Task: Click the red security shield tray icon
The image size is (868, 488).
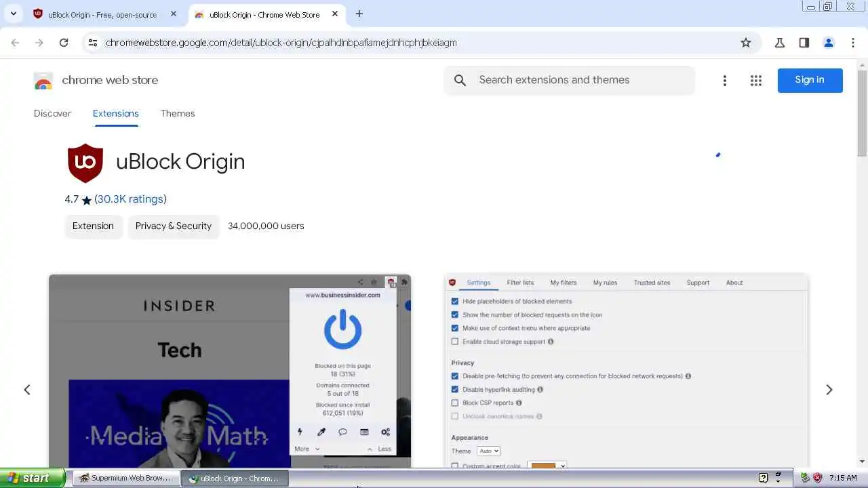Action: click(818, 478)
